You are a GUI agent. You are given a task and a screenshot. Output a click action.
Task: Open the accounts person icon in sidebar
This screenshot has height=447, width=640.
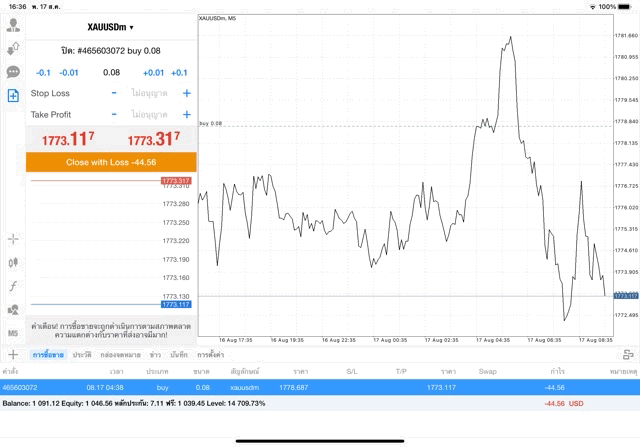(13, 25)
